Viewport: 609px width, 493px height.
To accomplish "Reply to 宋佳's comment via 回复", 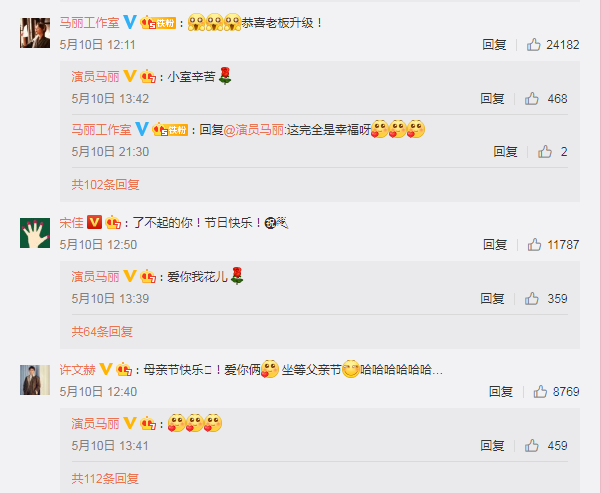I will click(495, 245).
